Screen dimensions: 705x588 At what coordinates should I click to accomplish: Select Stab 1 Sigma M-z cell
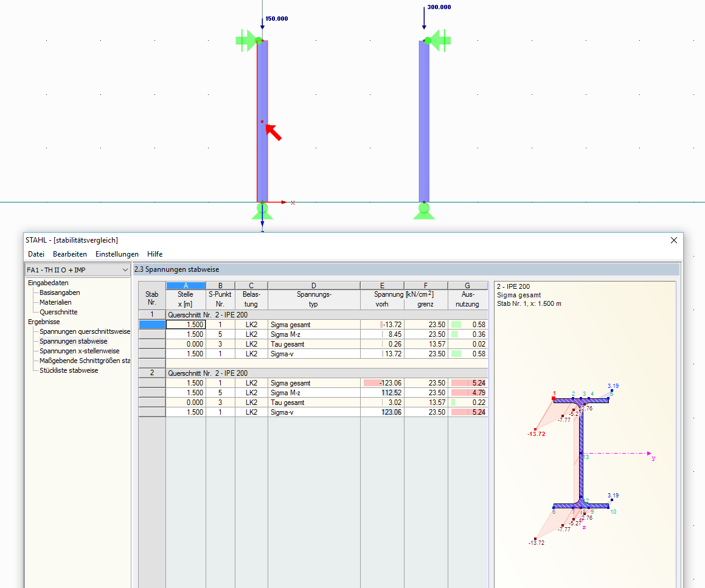coord(314,334)
